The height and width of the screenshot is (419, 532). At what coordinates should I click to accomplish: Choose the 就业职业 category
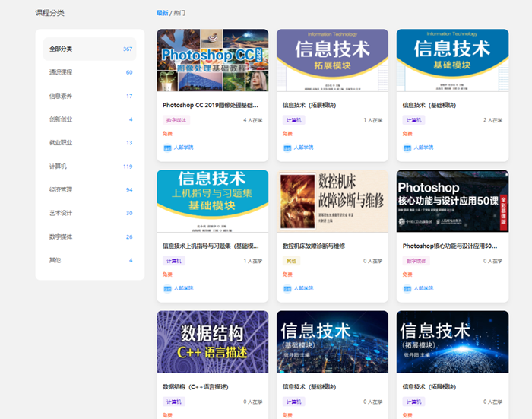point(90,143)
